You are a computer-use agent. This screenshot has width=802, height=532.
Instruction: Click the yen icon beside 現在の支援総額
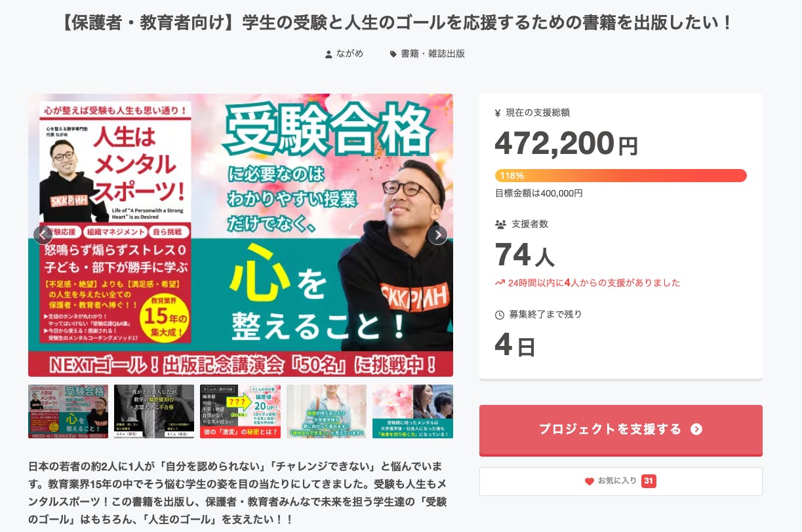498,113
